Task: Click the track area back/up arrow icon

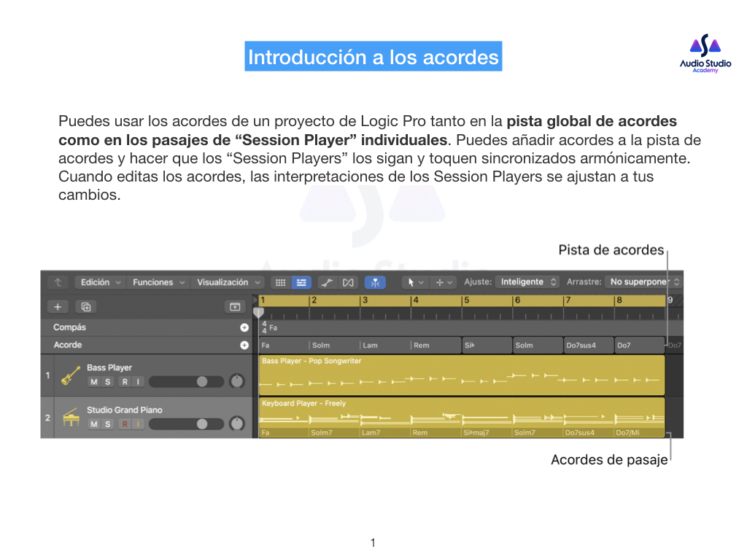Action: click(58, 282)
